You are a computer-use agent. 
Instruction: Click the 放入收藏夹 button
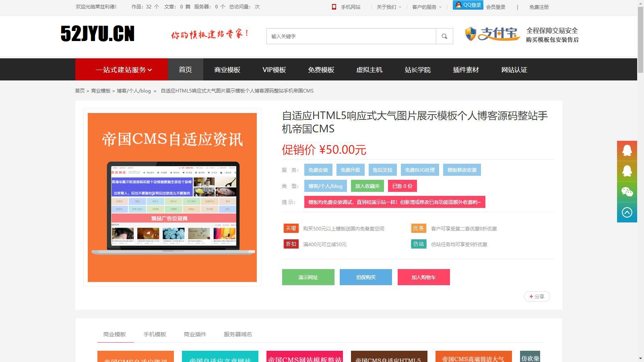coord(367,186)
